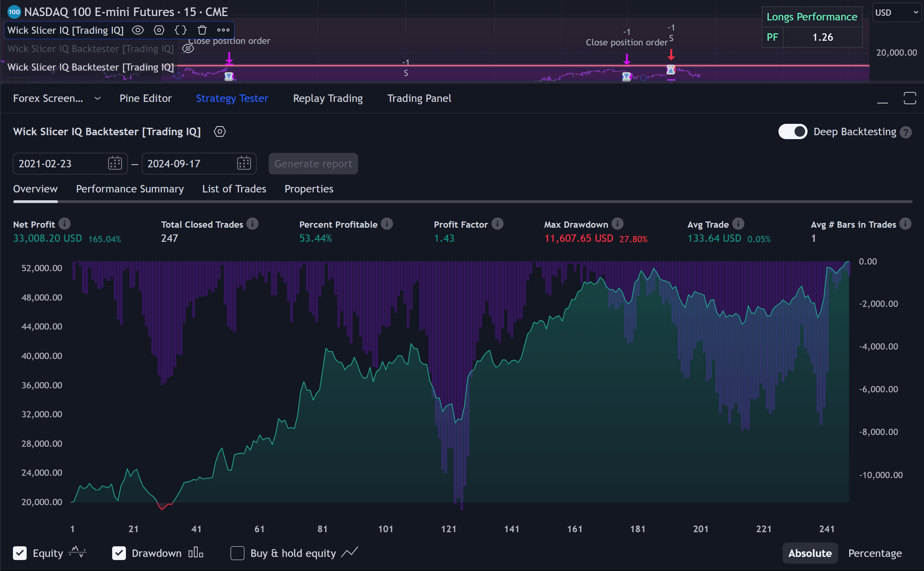Screen dimensions: 924x571
Task: Click the drawdown bars chart icon
Action: (x=195, y=553)
